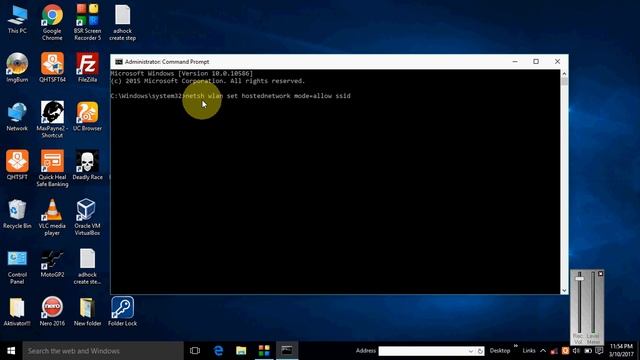Minimize the Command Prompt window
This screenshot has width=640, height=360.
click(515, 62)
